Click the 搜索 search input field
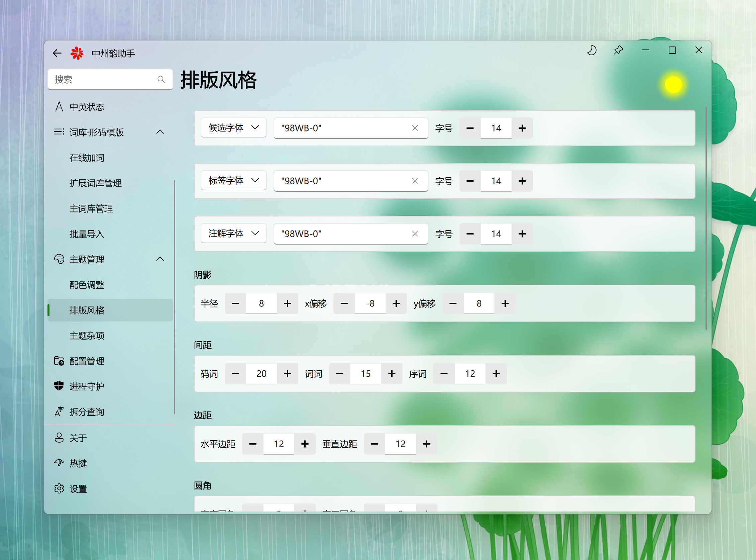Screen dimensions: 756x560 pyautogui.click(x=102, y=79)
